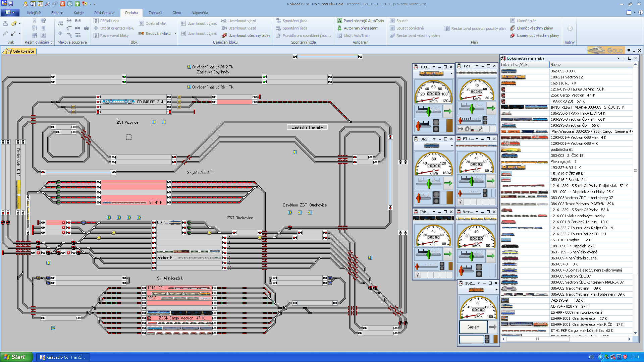Open dropdown of Vec train window title
The width and height of the screenshot is (644, 362).
[x=477, y=212]
